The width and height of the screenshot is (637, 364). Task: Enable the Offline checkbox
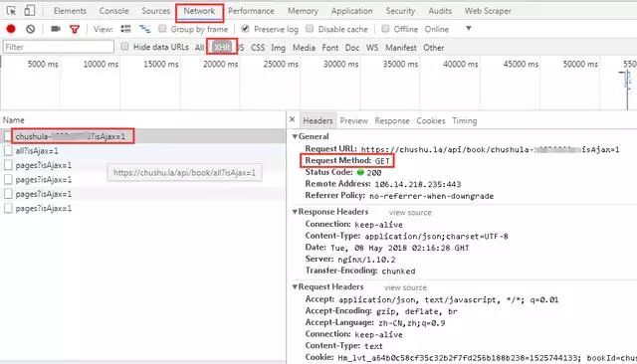pyautogui.click(x=385, y=29)
